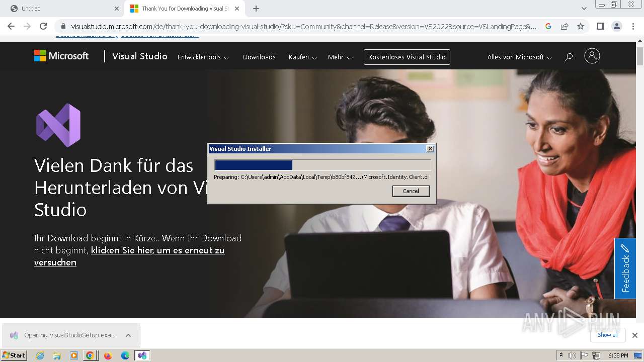Close the Thank You for Downloading tab
Viewport: 644px width, 362px height.
237,9
